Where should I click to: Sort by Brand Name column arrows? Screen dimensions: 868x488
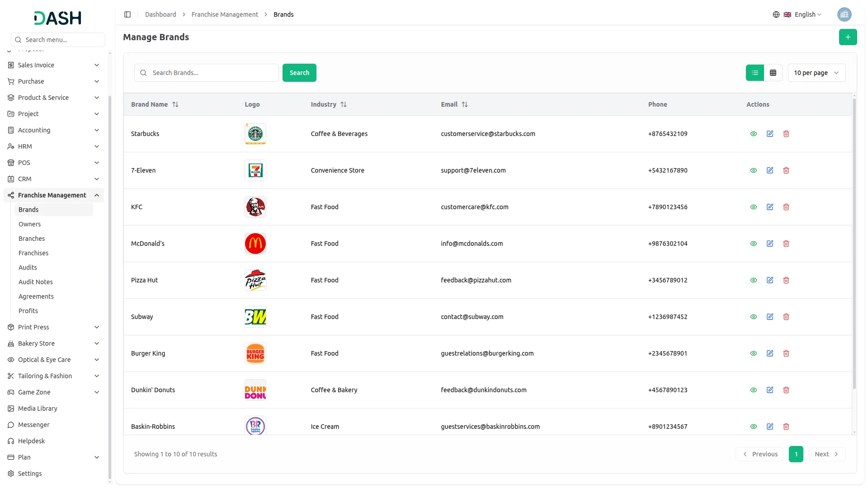175,104
